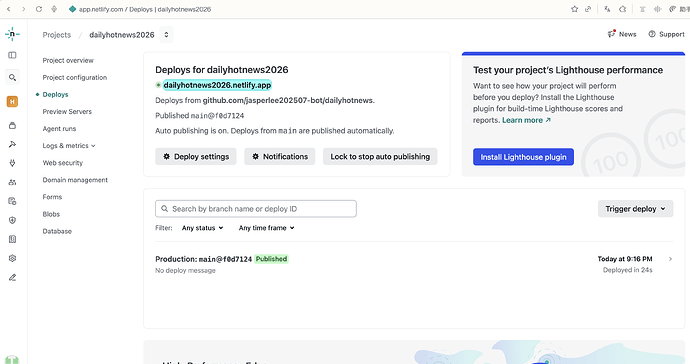Expand the Logs & metrics submenu

tap(69, 146)
